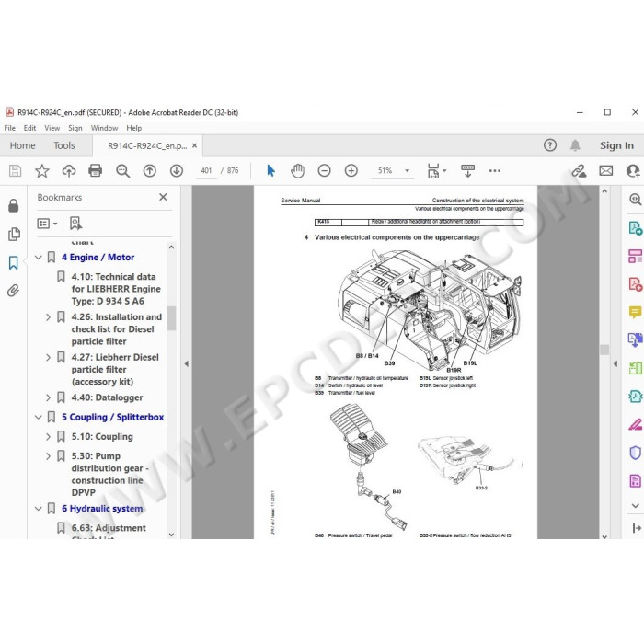Switch to the Home tab

(x=23, y=145)
